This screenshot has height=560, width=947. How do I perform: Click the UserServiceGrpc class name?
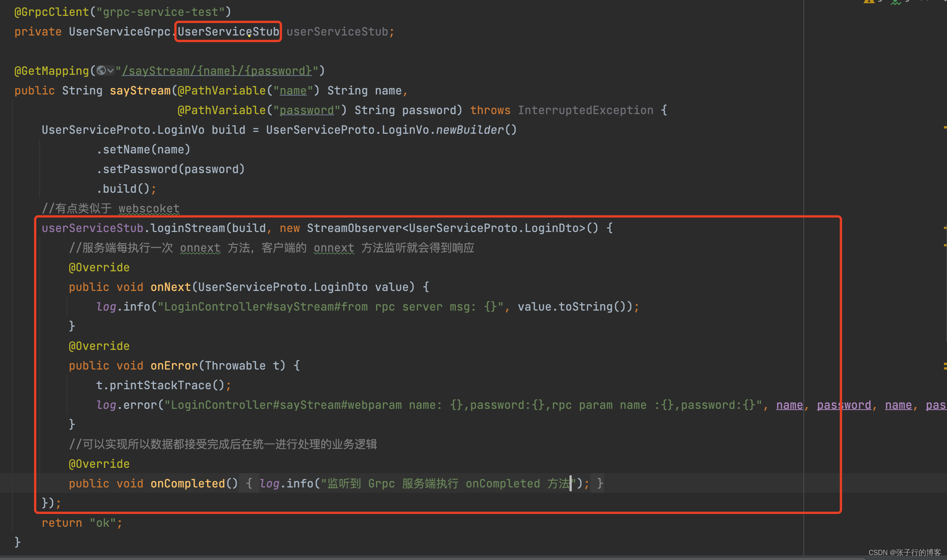120,32
